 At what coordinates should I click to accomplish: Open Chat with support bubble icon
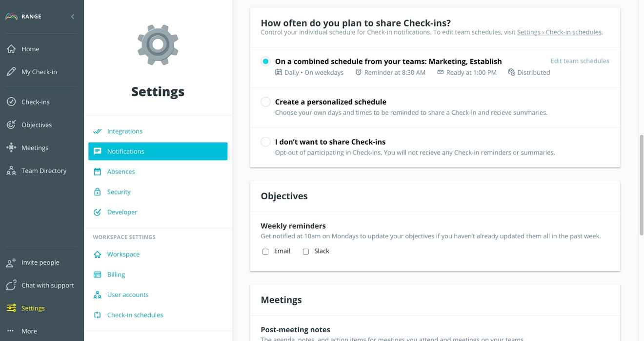[x=11, y=285]
